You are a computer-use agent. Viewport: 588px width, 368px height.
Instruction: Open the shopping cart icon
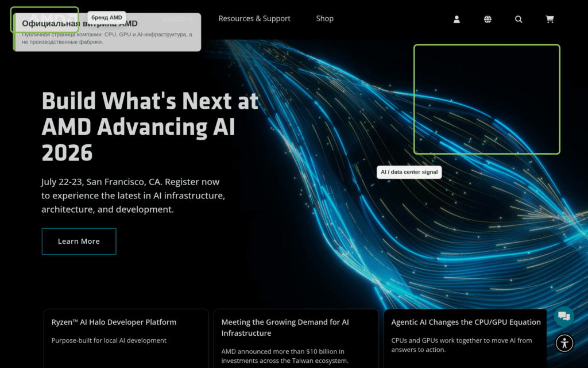tap(550, 19)
